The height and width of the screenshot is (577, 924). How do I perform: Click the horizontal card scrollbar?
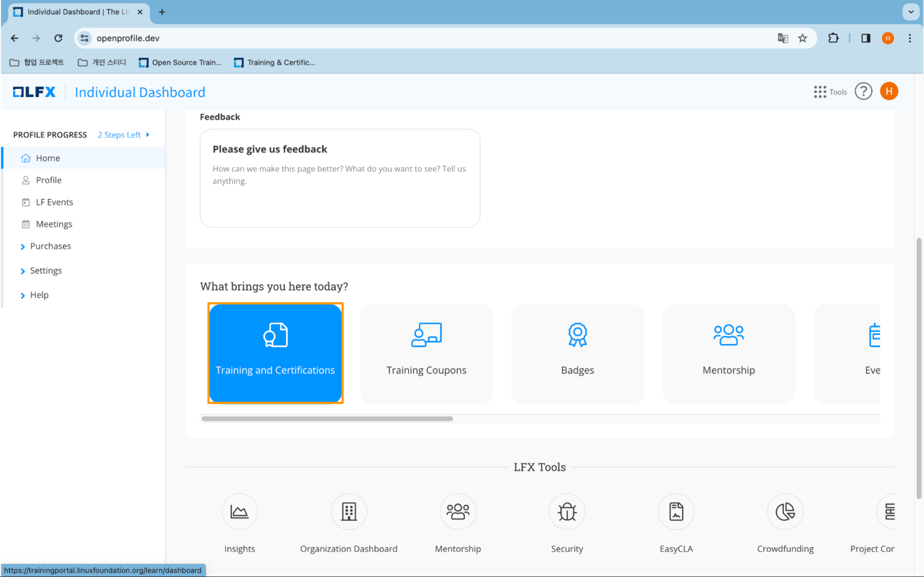click(327, 419)
